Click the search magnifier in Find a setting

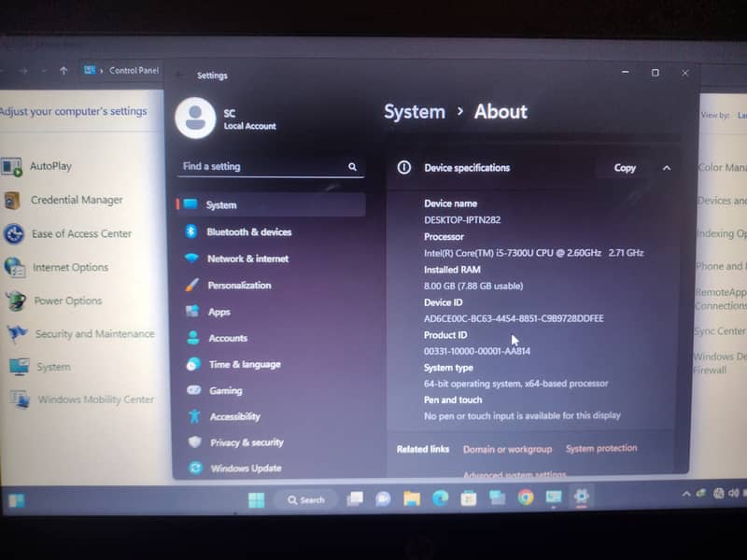tap(352, 167)
